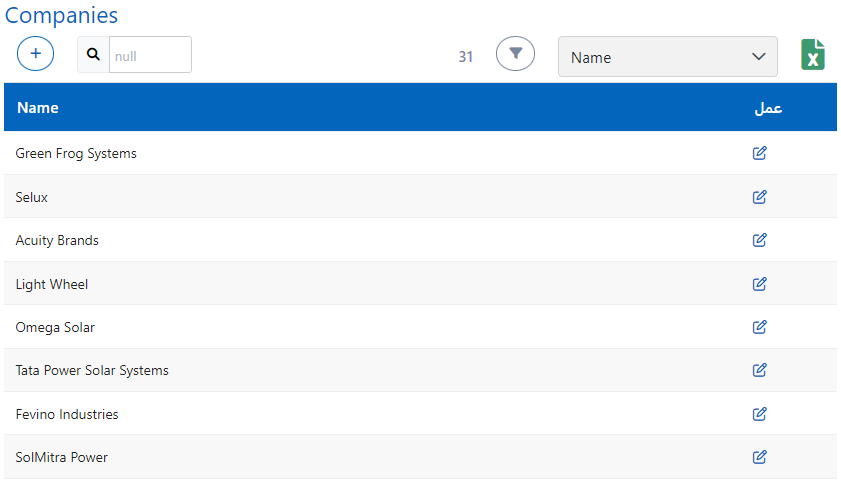841x483 pixels.
Task: Open edit for Acuity Brands
Action: (x=759, y=240)
